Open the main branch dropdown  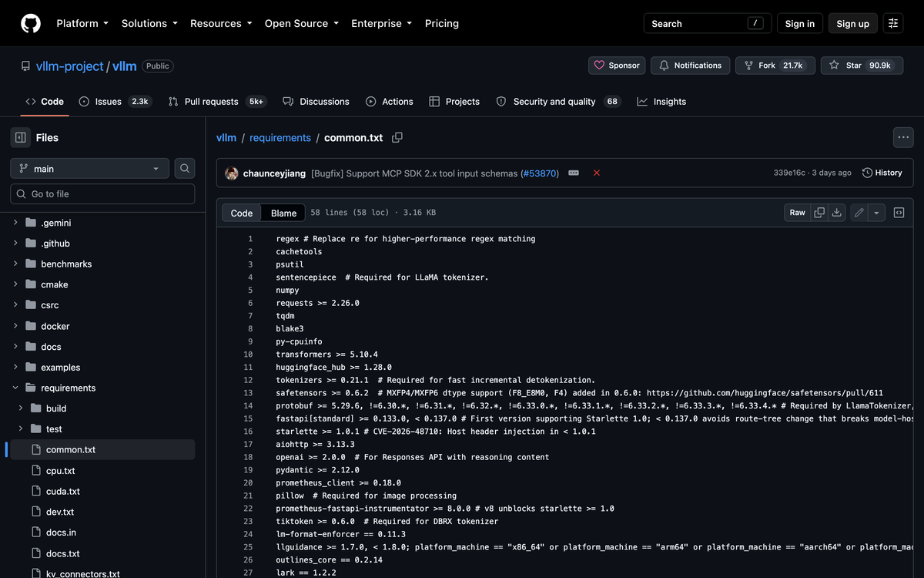click(x=89, y=168)
